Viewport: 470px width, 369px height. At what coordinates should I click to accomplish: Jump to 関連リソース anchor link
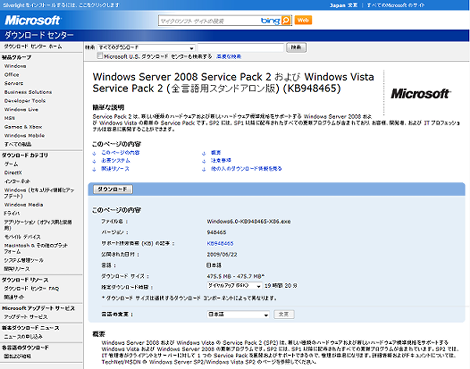click(115, 169)
